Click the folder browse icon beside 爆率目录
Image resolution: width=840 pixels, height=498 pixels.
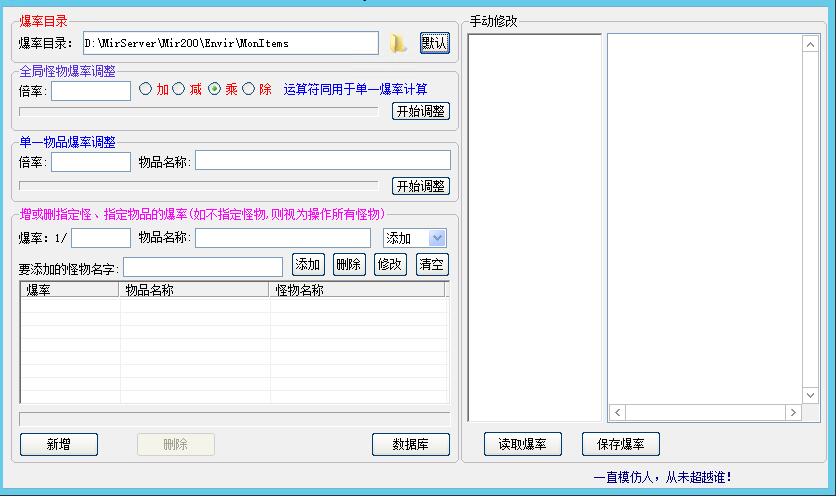pyautogui.click(x=399, y=43)
